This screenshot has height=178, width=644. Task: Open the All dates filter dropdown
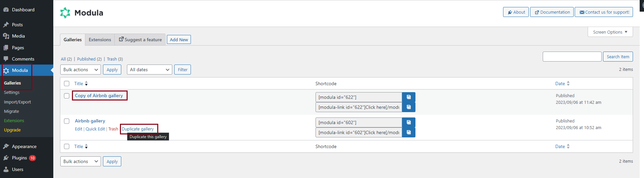[149, 70]
